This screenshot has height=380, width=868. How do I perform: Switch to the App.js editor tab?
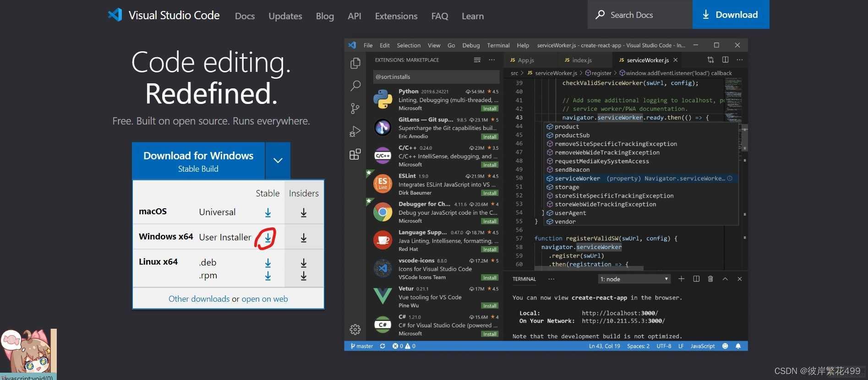525,60
